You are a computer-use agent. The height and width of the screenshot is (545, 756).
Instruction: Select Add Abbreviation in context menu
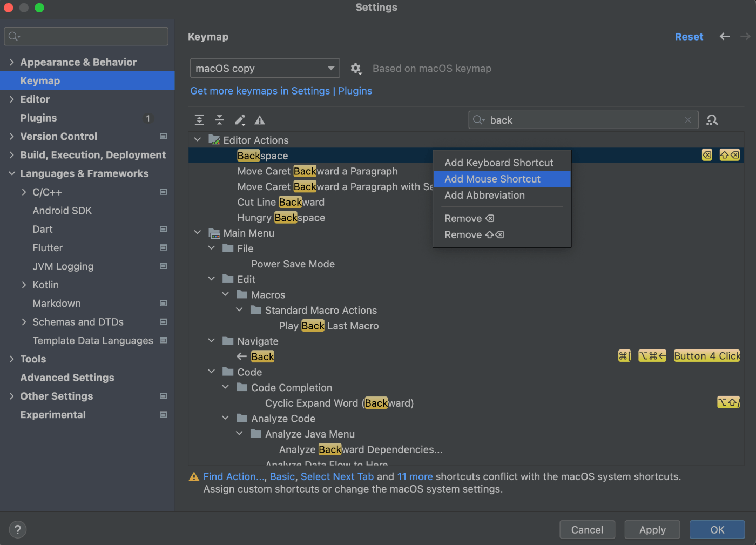tap(484, 196)
